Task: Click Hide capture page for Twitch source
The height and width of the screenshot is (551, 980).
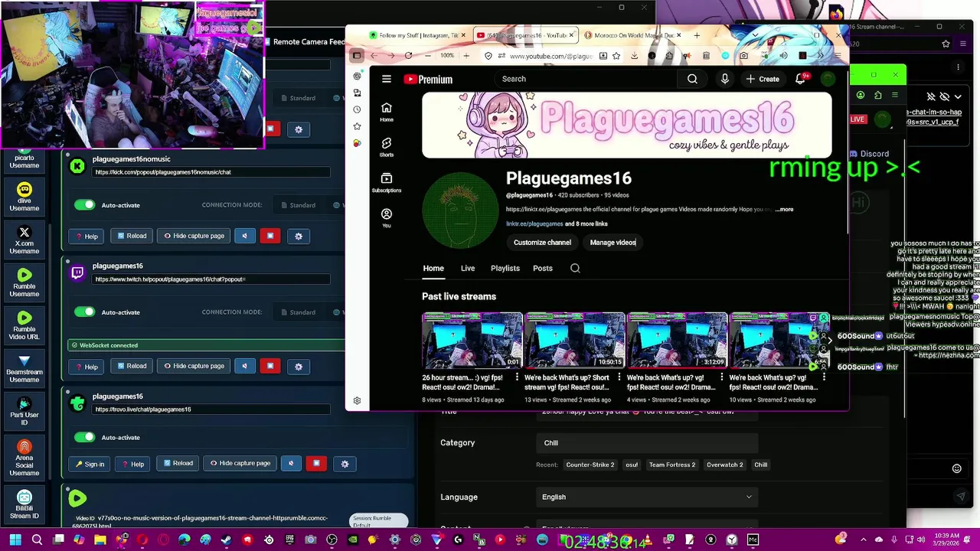Action: pos(194,366)
